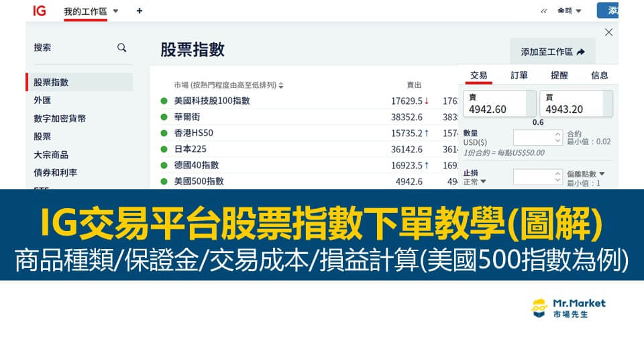This screenshot has width=644, height=337.
Task: Click sell price 15735.2
Action: coord(407,133)
